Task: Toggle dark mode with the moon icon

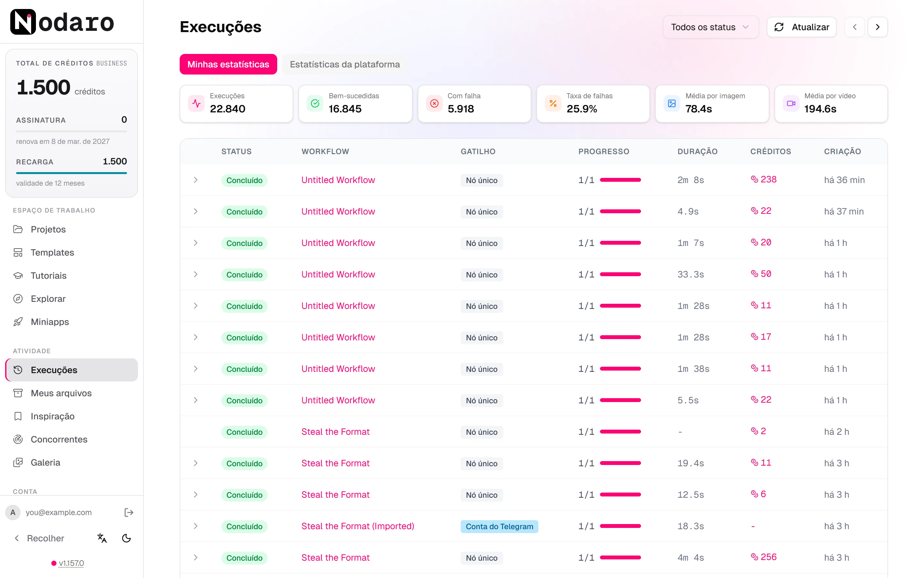Action: tap(126, 538)
